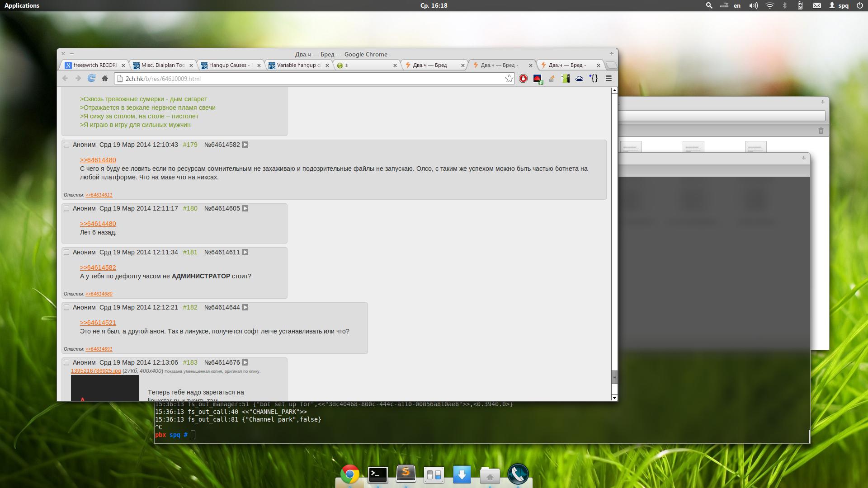Open the terminal from the dock

point(377,474)
